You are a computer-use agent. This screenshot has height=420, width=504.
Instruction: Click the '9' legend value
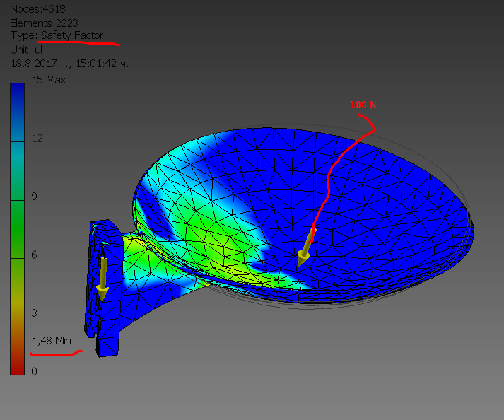pyautogui.click(x=35, y=197)
